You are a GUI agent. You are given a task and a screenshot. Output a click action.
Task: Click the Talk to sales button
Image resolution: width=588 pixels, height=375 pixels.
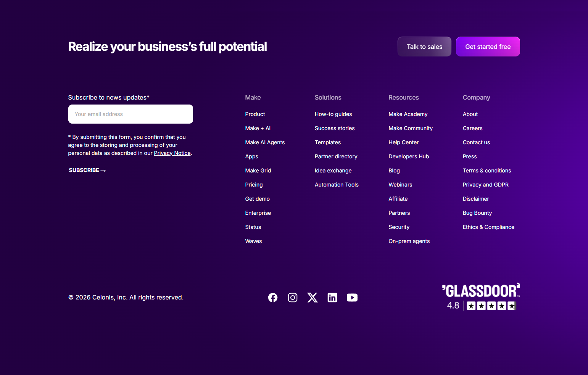[x=424, y=46]
